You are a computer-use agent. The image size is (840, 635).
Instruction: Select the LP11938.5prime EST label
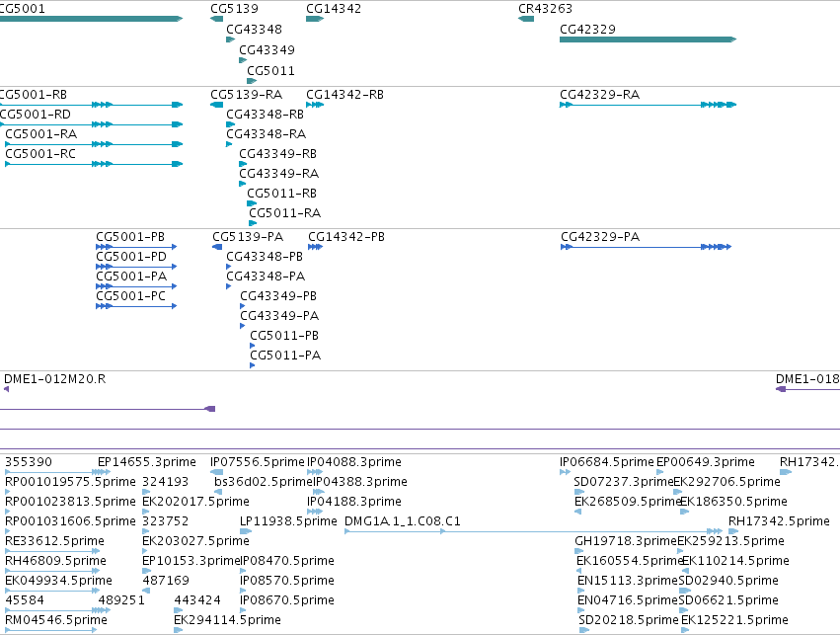[x=288, y=521]
